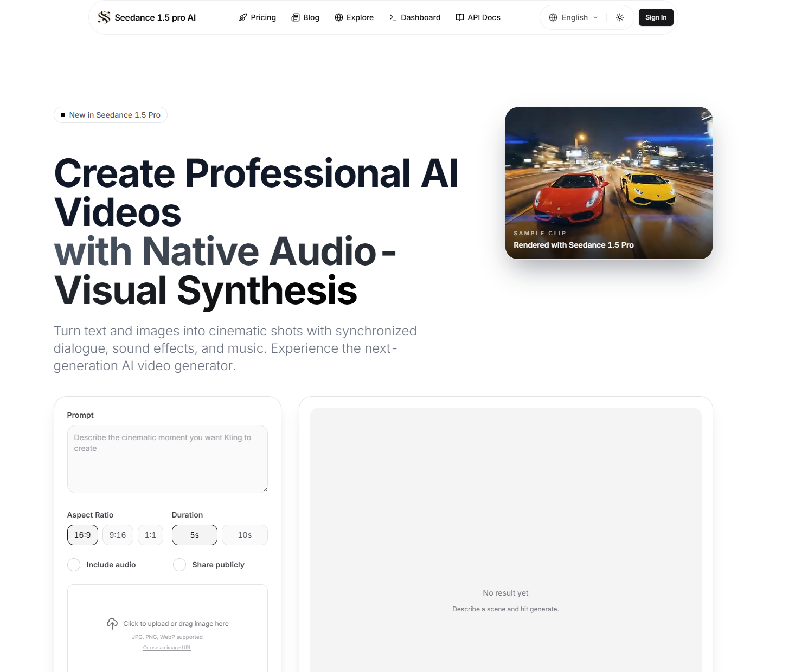The height and width of the screenshot is (672, 795).
Task: Switch to the Pricing page
Action: pyautogui.click(x=263, y=17)
